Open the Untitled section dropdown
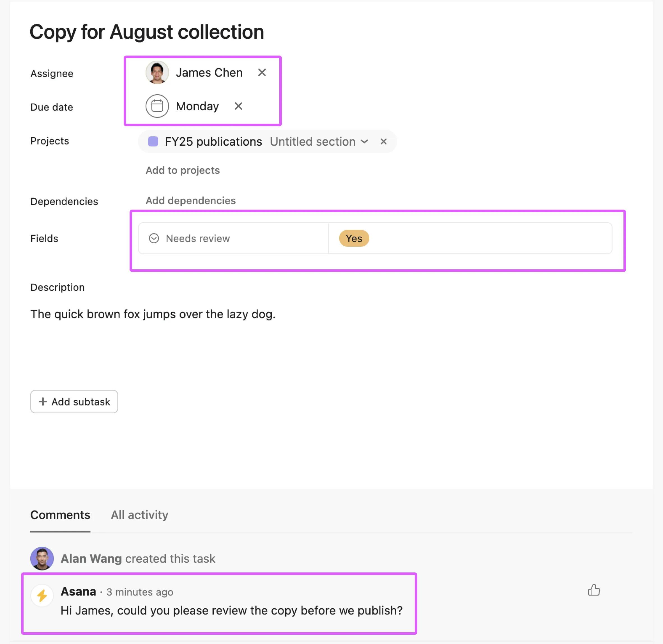The width and height of the screenshot is (663, 644). click(365, 142)
